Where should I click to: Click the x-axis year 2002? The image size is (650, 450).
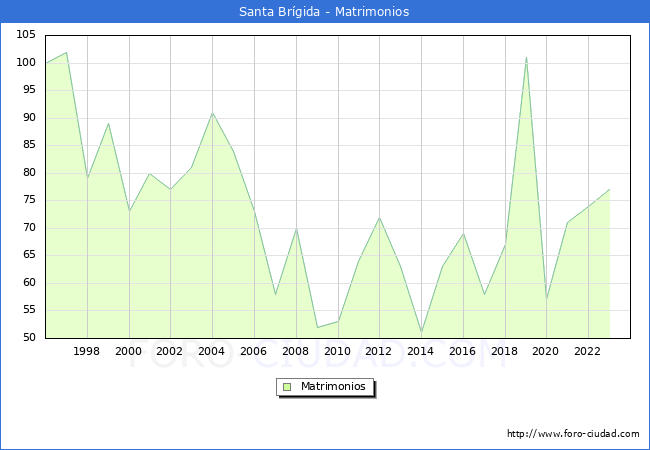click(170, 351)
